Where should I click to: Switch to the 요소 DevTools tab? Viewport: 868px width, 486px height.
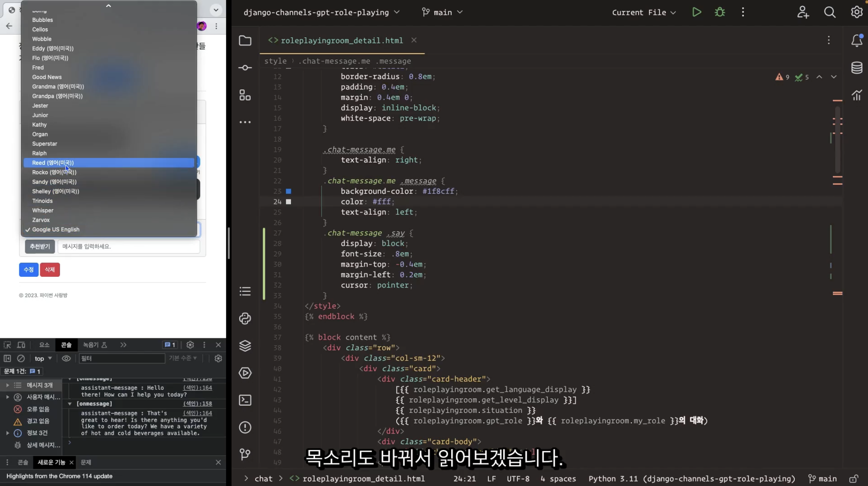point(44,345)
